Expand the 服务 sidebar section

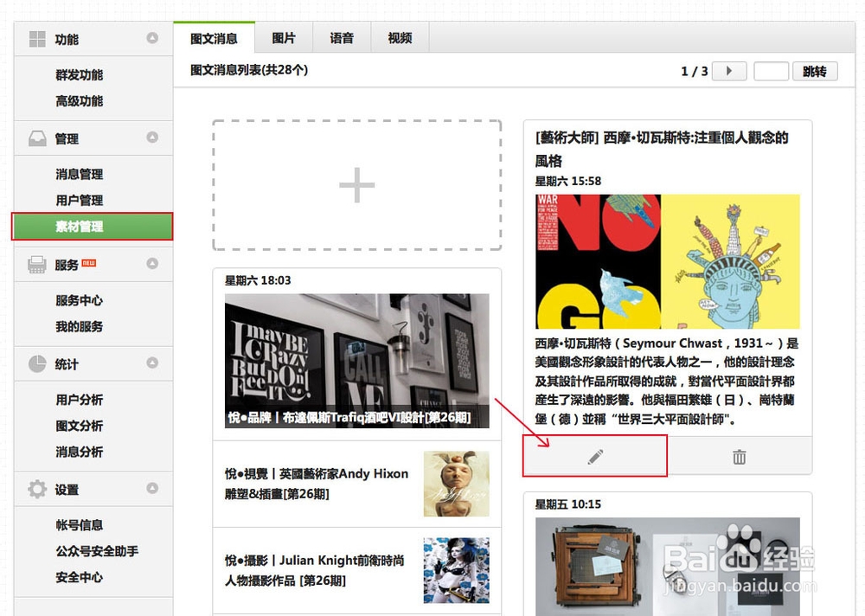pyautogui.click(x=152, y=264)
